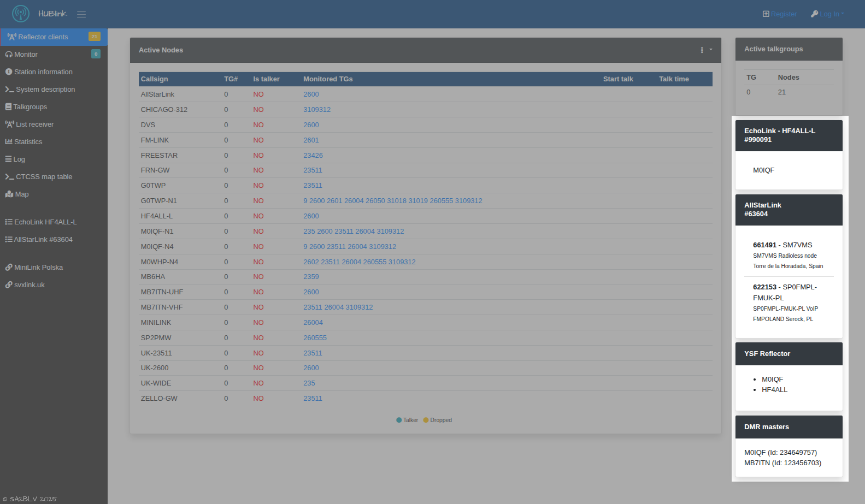Toggle the Talker legend blue dot

(399, 420)
